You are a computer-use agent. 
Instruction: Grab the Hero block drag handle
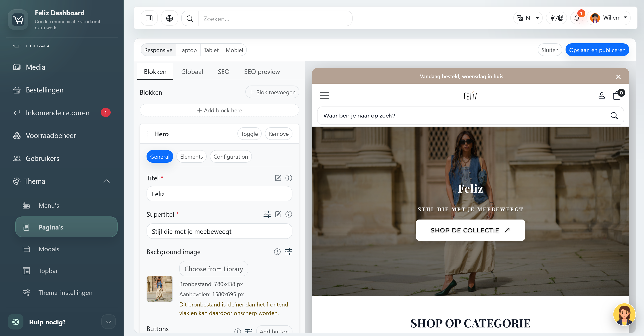149,134
